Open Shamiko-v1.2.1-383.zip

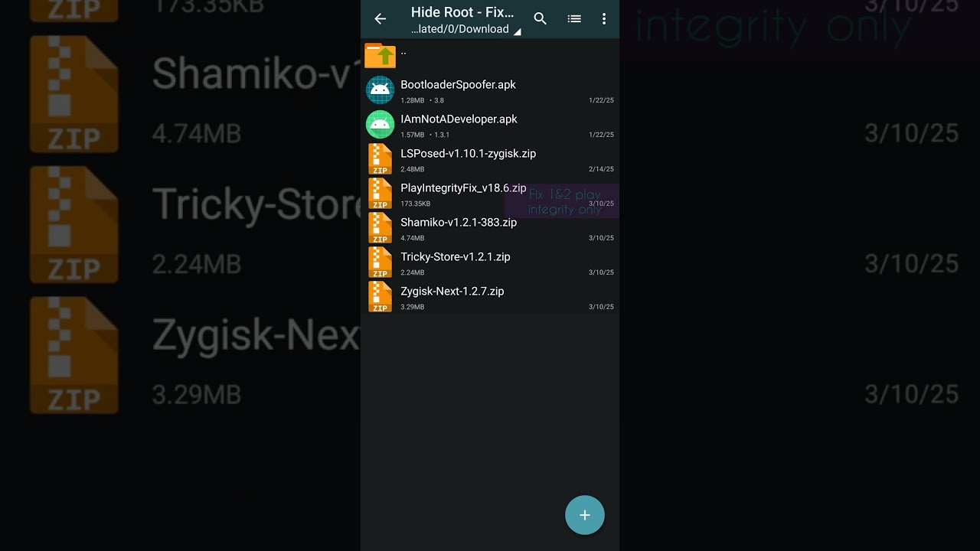[x=459, y=223]
